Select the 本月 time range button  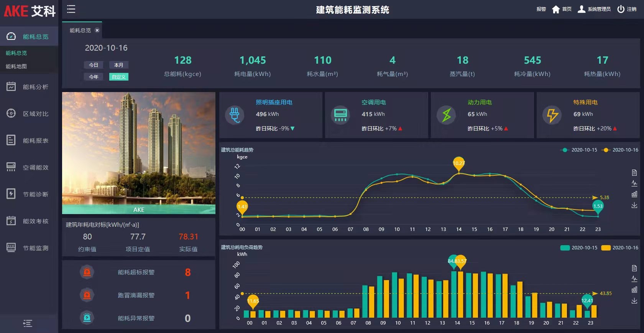point(118,65)
